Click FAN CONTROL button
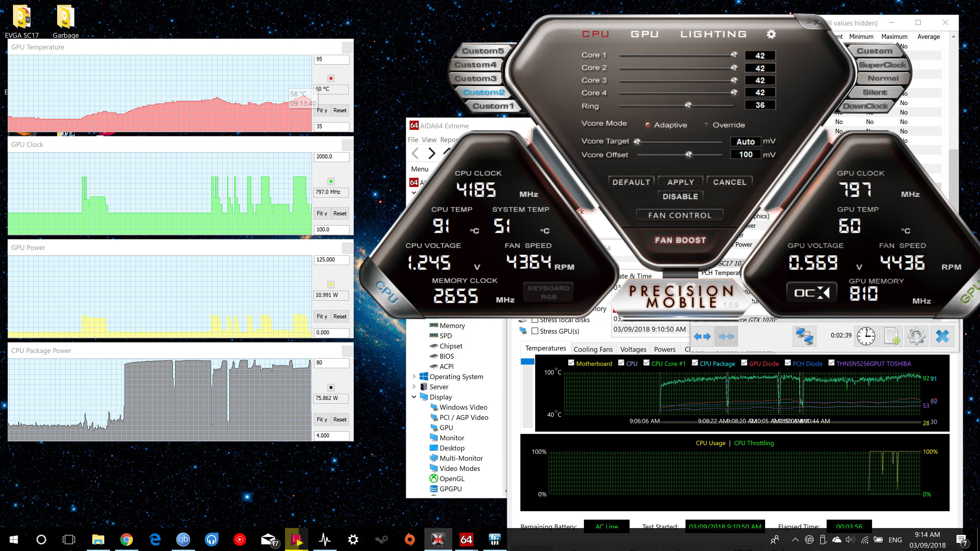 (x=680, y=215)
